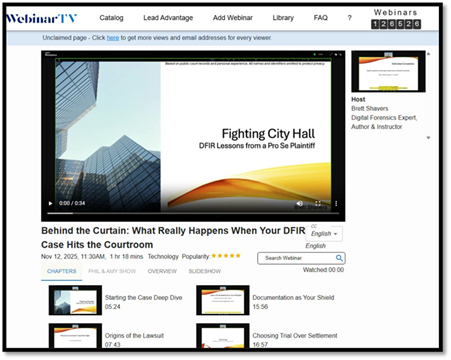Open the Catalog menu item
This screenshot has height=360, width=451.
pyautogui.click(x=111, y=18)
